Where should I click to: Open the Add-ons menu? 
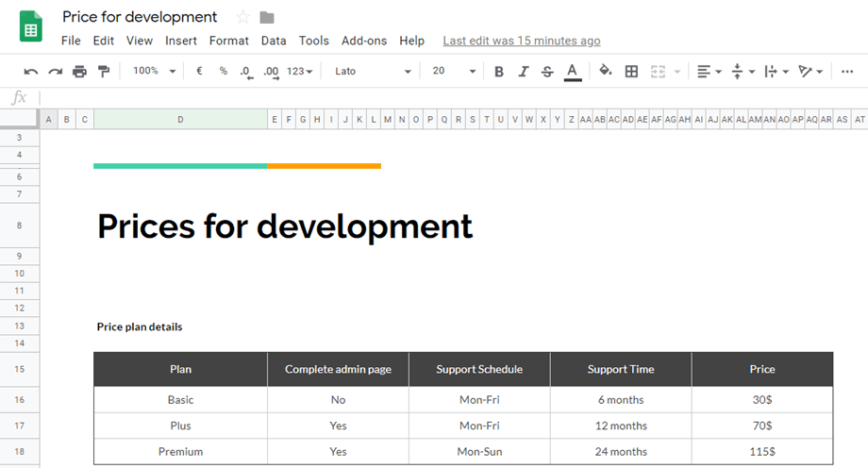pyautogui.click(x=364, y=41)
